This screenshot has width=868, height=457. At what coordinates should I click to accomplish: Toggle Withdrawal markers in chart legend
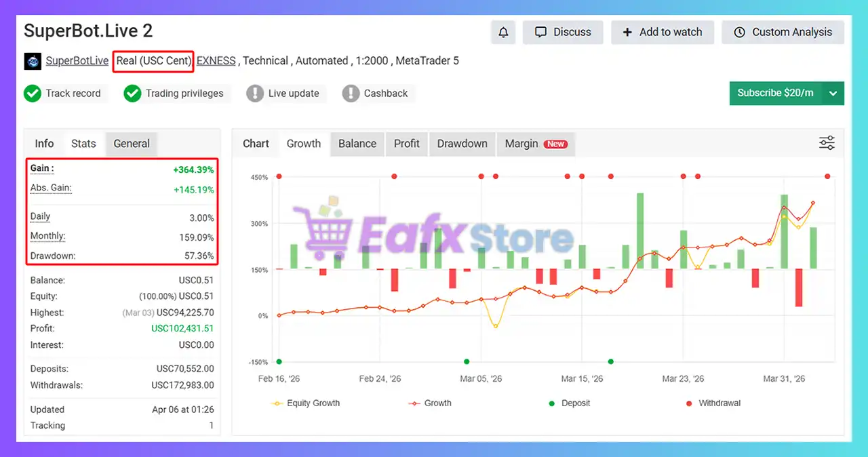(x=712, y=403)
